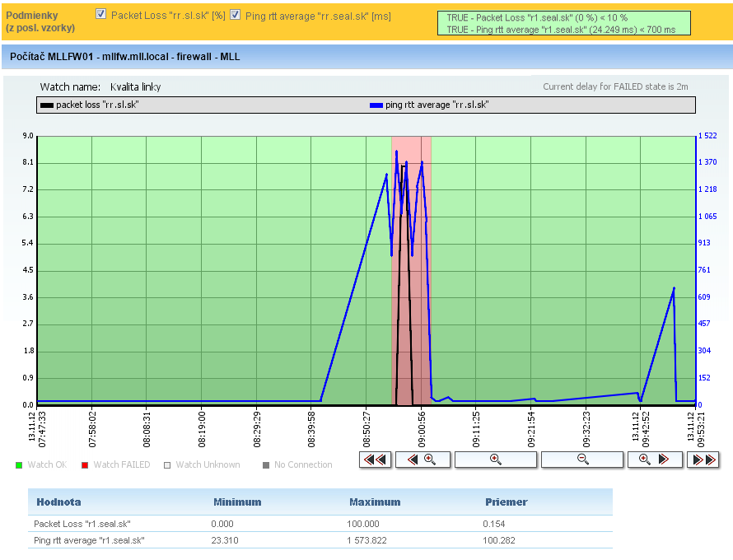Click the 09:00:56 time axis label
733x560 pixels.
click(x=421, y=429)
